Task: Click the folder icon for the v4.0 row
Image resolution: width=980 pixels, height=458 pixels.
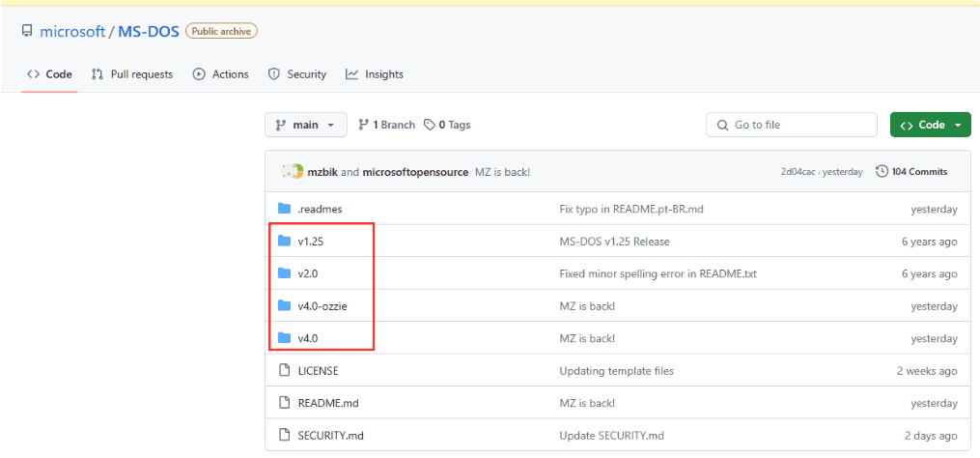Action: 285,338
